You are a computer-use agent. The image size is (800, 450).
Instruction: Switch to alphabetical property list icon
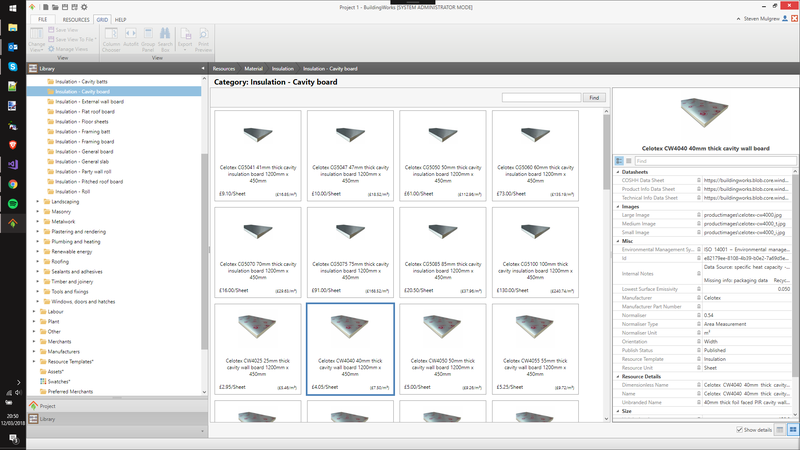629,161
